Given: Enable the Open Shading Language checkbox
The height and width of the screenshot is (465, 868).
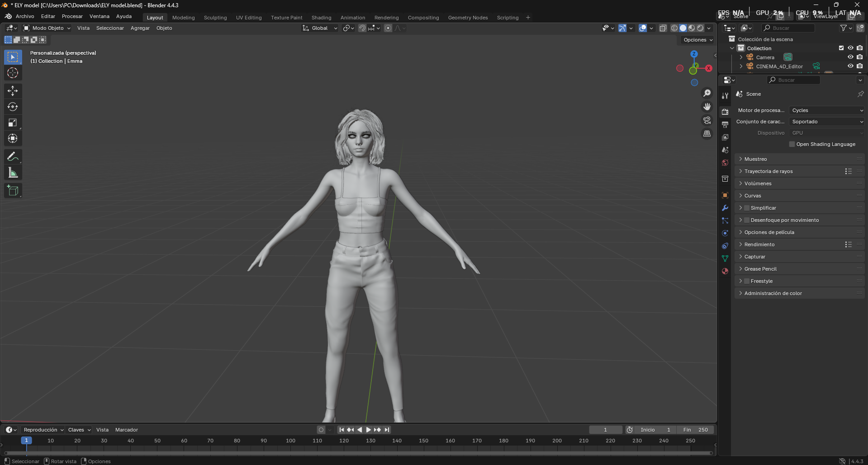Looking at the screenshot, I should click(792, 144).
